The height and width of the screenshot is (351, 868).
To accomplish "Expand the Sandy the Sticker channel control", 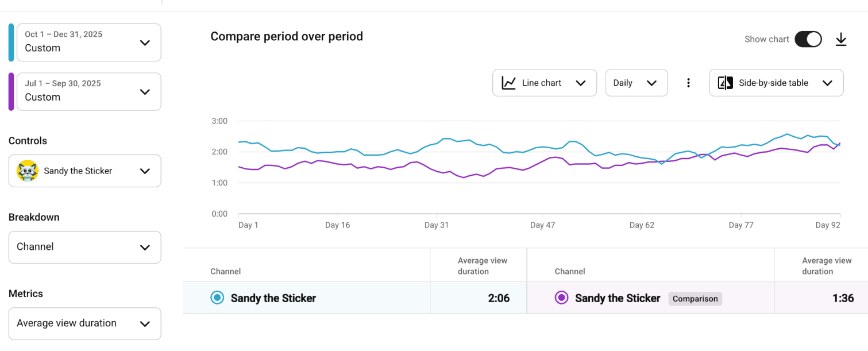I will (145, 171).
